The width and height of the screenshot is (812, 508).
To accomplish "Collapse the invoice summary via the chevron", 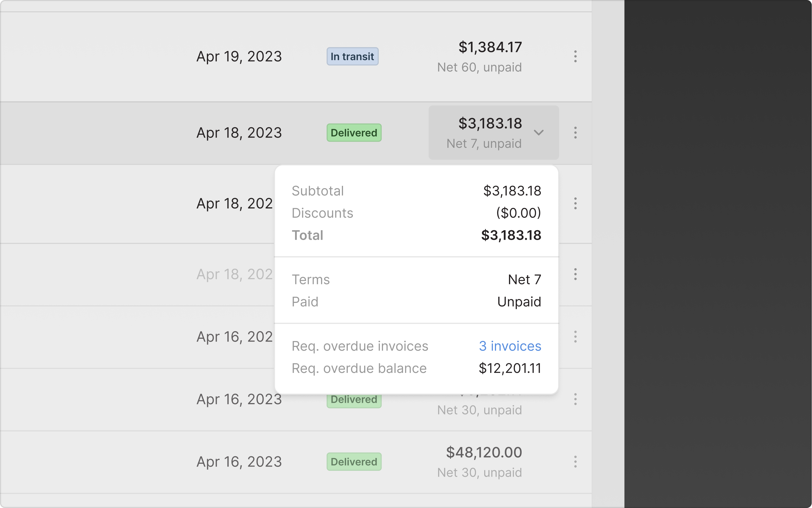I will (539, 133).
